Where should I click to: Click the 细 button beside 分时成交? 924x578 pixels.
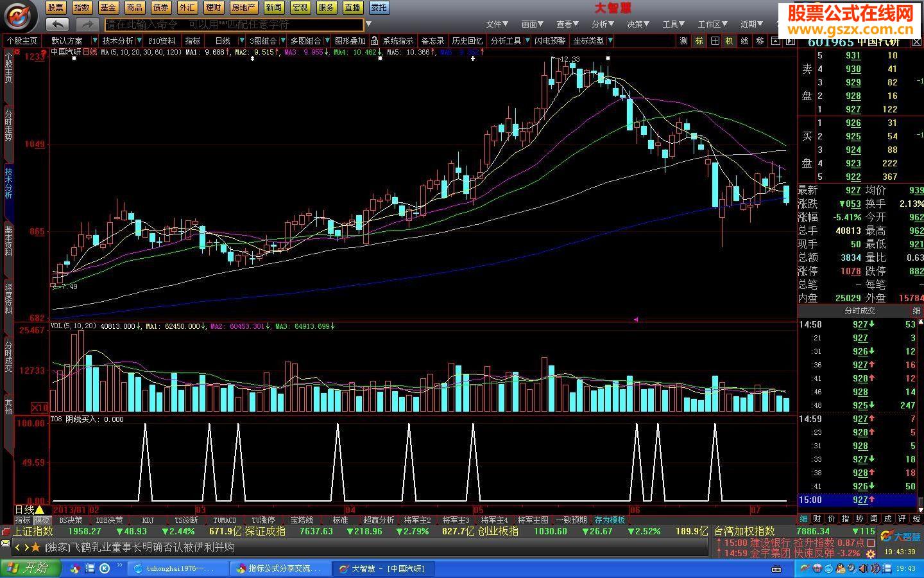point(916,311)
